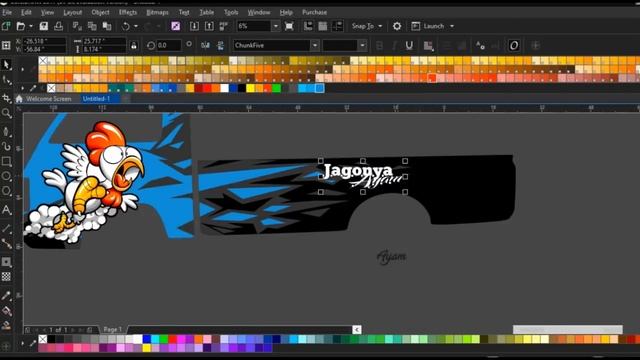This screenshot has width=640, height=360.
Task: Pick the green swatch in document palette
Action: pyautogui.click(x=276, y=88)
